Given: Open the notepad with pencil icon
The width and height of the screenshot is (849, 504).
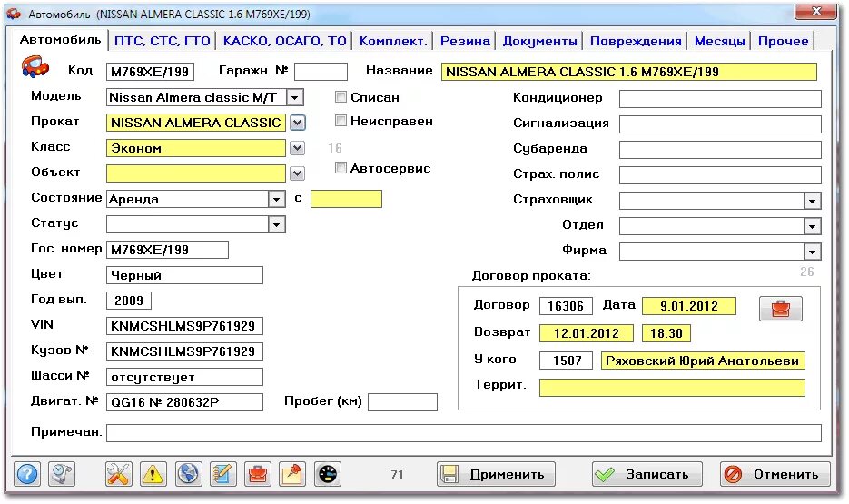Looking at the screenshot, I should pos(223,474).
